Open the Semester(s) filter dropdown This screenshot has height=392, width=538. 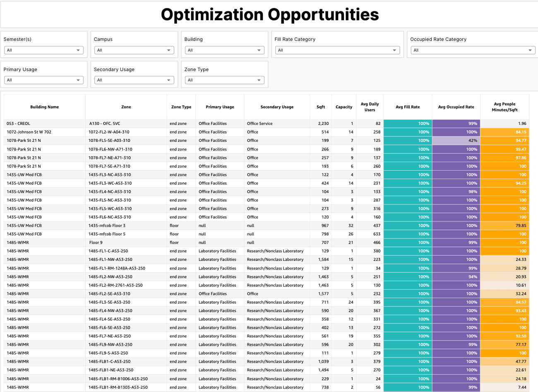(x=43, y=50)
